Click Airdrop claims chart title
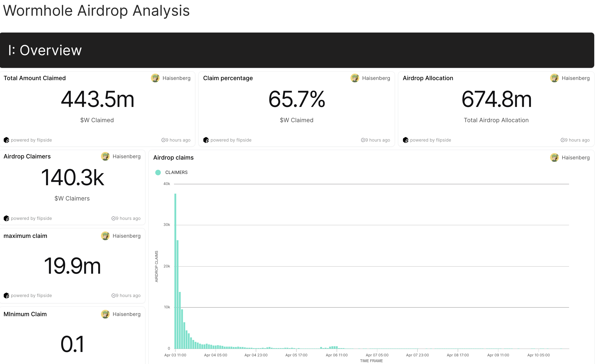597x364 pixels. [173, 158]
